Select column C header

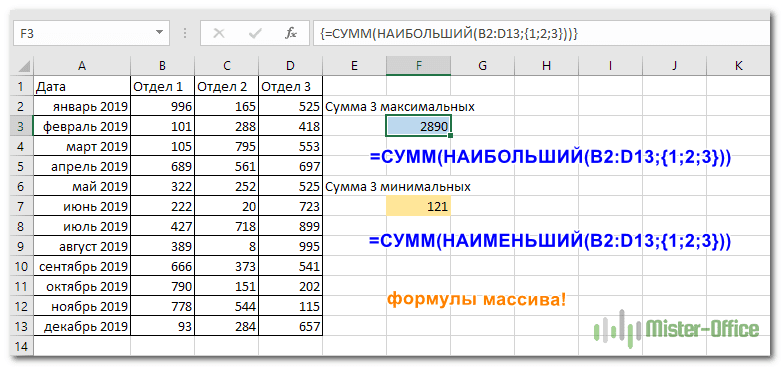click(226, 66)
